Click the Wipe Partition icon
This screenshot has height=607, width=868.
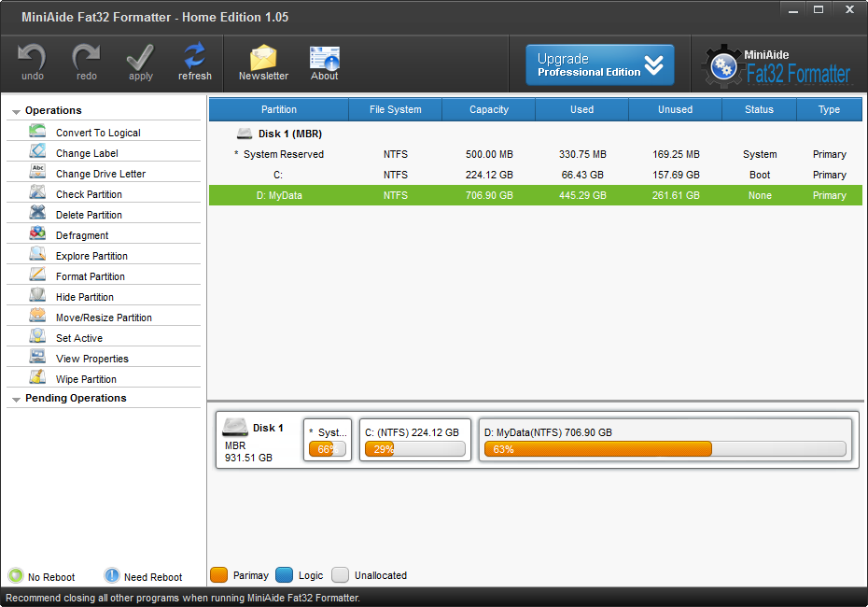37,377
